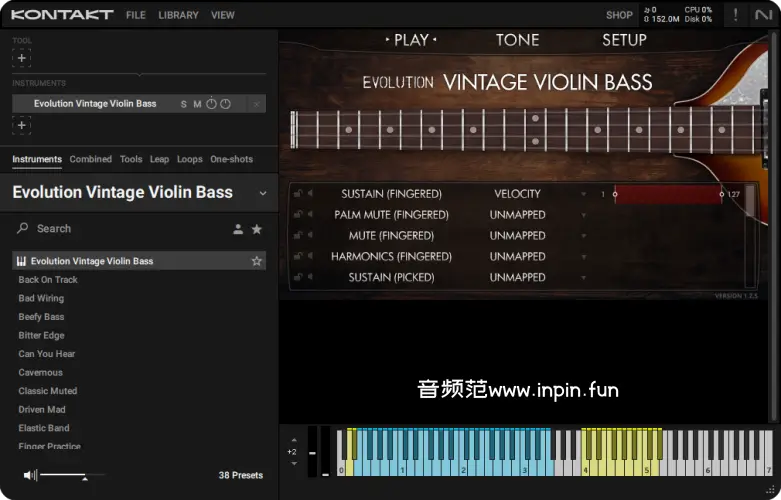Toggle lock icon for Sustain (Fingered)
Image resolution: width=781 pixels, height=500 pixels.
pyautogui.click(x=297, y=194)
